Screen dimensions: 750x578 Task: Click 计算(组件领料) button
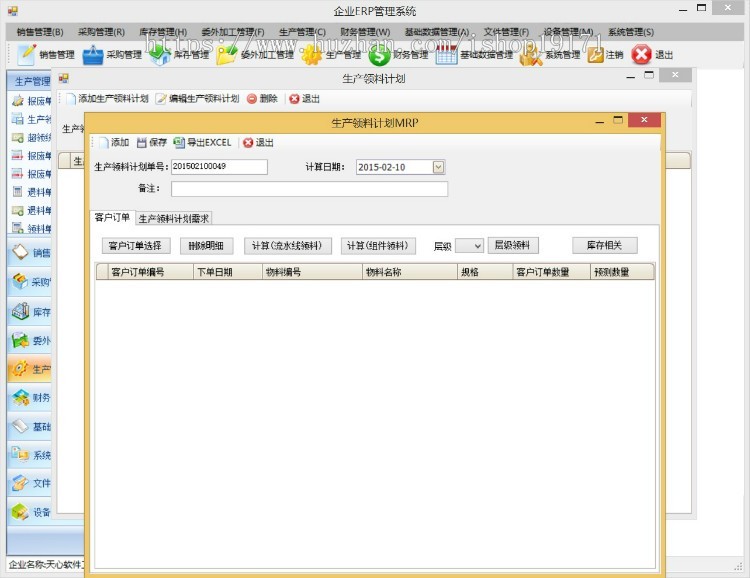tap(378, 245)
